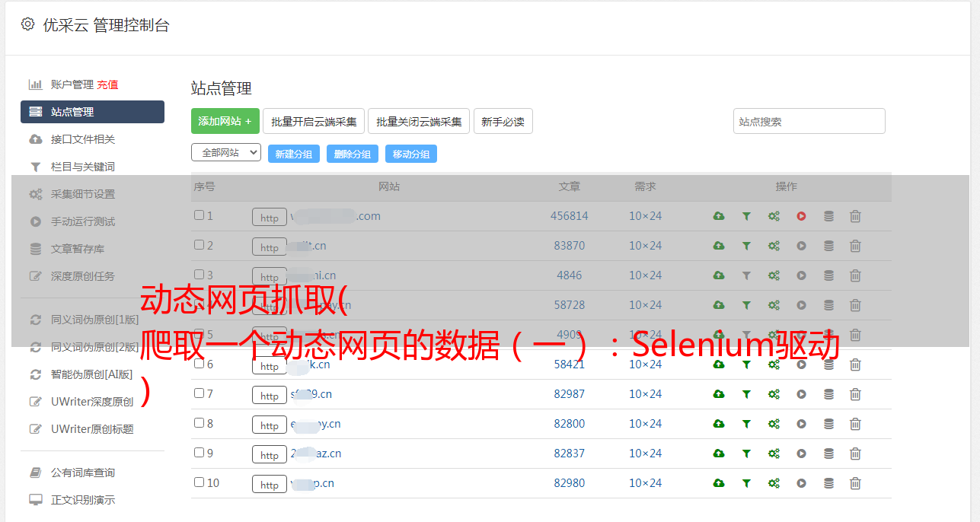Screen dimensions: 980x522
Task: Delete site 10 with its trash icon
Action: [855, 483]
